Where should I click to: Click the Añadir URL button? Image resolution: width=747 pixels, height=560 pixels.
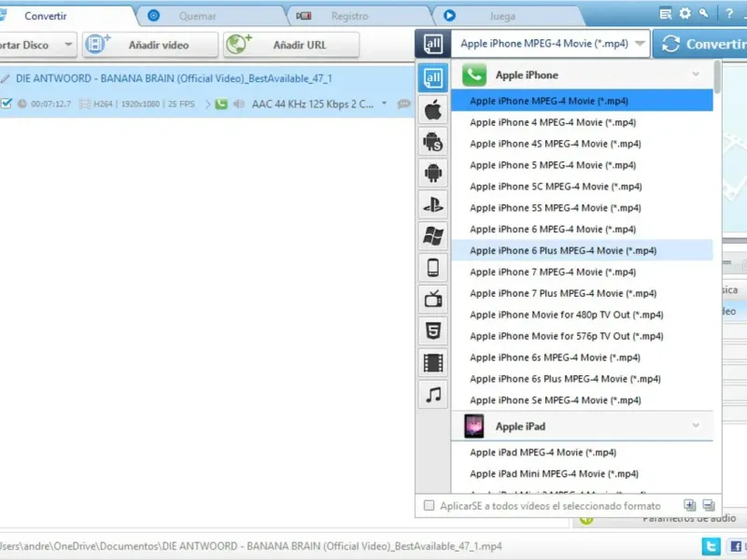click(291, 45)
